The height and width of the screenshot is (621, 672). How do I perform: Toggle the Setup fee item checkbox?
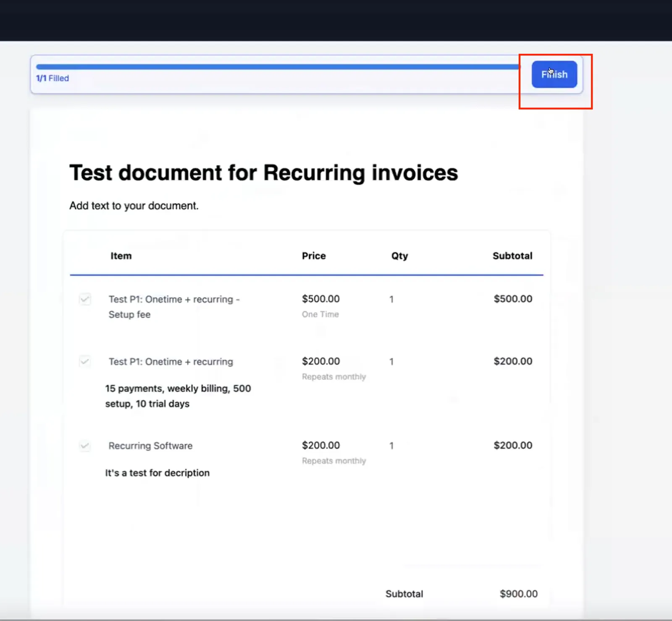(85, 299)
